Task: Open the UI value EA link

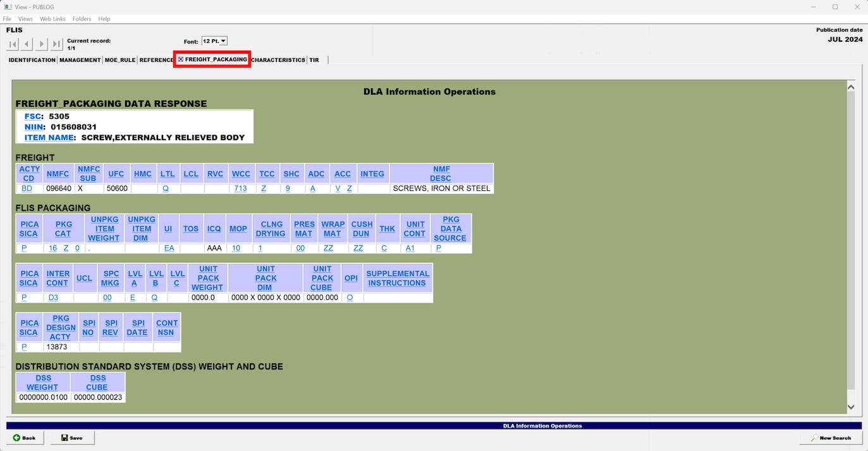Action: coord(169,248)
